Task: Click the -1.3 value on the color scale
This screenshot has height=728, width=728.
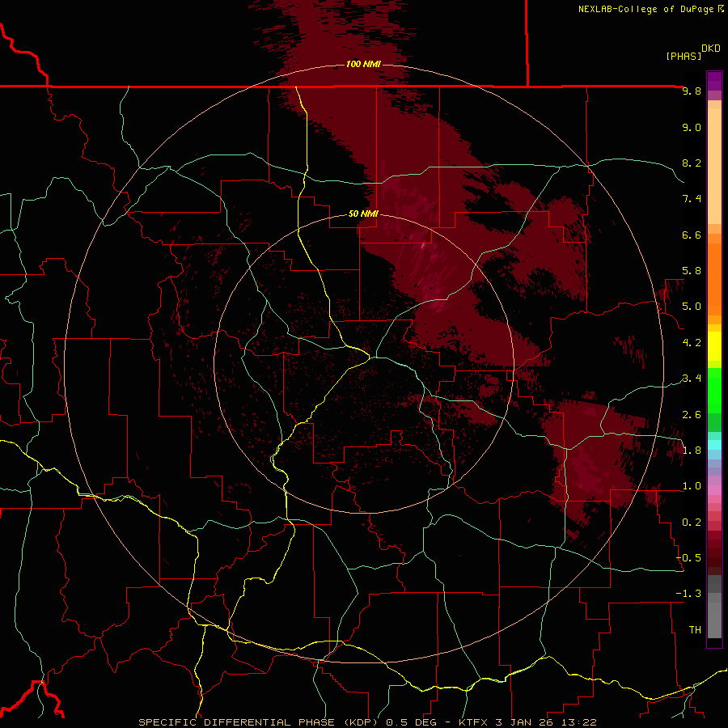Action: (688, 594)
